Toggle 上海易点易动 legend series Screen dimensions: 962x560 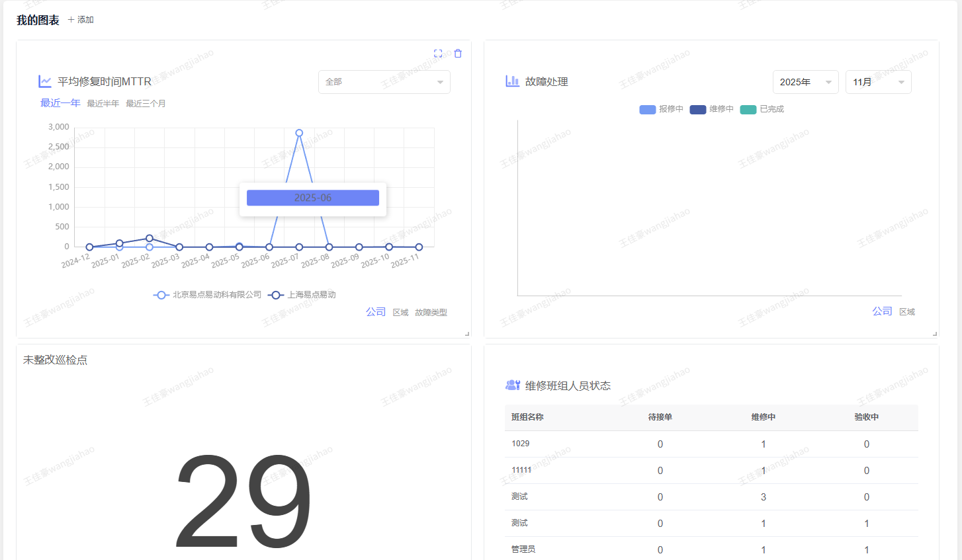click(302, 295)
